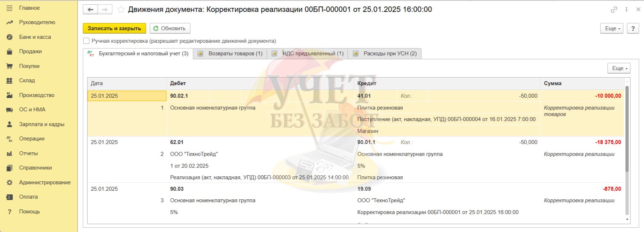This screenshot has height=232, width=644.
Task: Open the table's Еще dropdown menu
Action: 620,68
